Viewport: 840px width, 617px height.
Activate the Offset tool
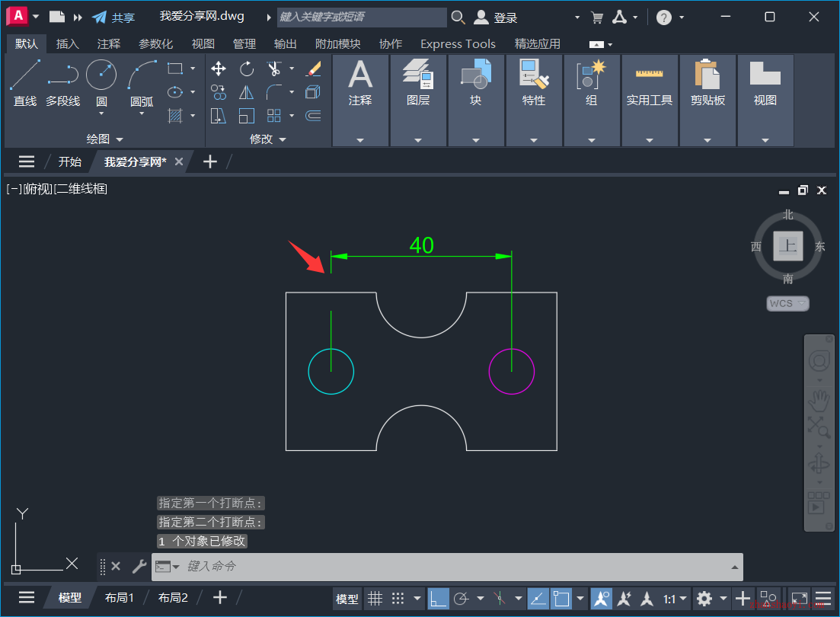pos(314,116)
